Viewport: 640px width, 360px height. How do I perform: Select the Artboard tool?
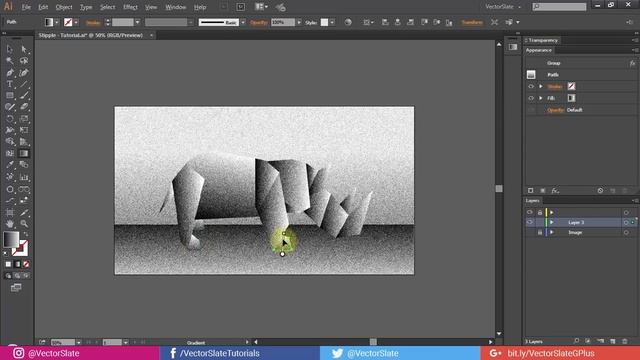pos(9,213)
